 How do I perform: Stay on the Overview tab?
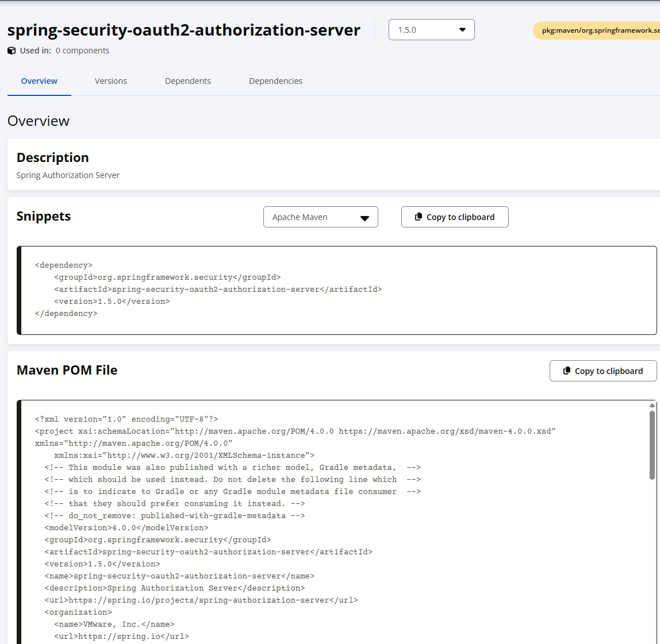click(39, 81)
